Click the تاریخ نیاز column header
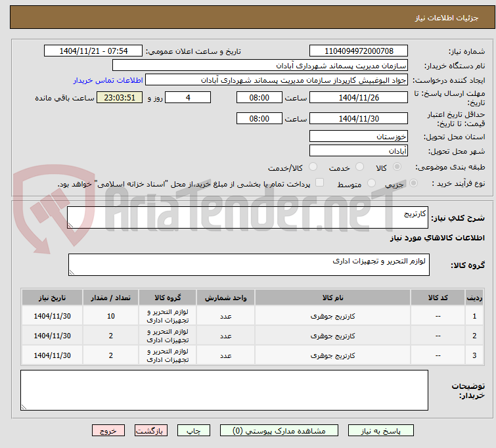This screenshot has height=448, width=496. point(52,298)
